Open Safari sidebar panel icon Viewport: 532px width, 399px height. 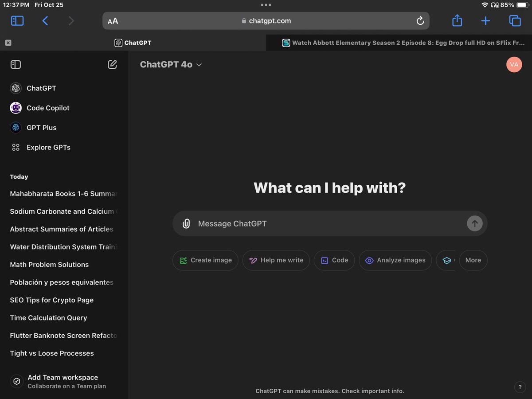pyautogui.click(x=17, y=20)
